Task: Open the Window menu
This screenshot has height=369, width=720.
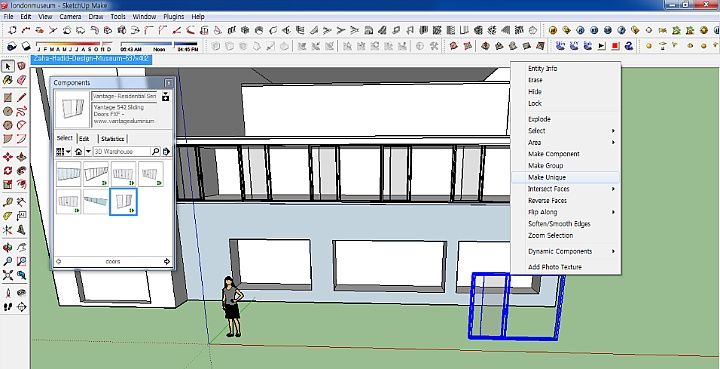Action: point(144,17)
